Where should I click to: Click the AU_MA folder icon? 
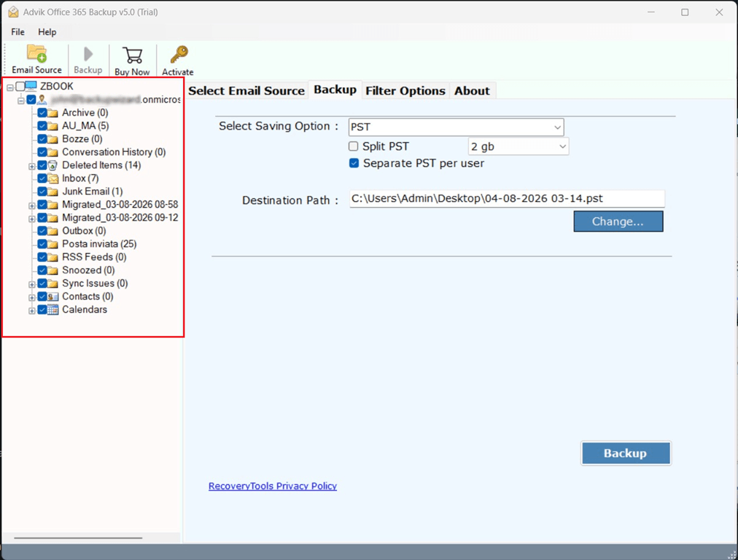pyautogui.click(x=53, y=126)
